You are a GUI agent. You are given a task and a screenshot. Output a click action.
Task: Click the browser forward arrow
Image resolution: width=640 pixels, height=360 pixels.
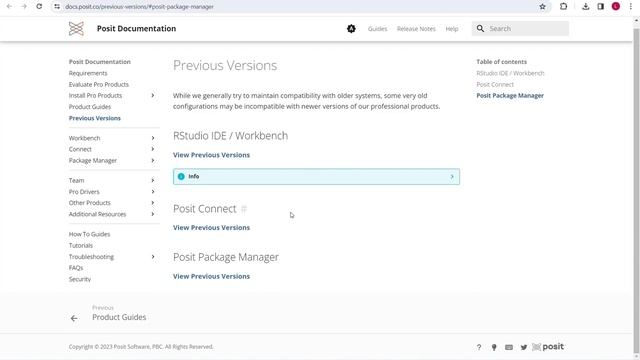click(24, 7)
